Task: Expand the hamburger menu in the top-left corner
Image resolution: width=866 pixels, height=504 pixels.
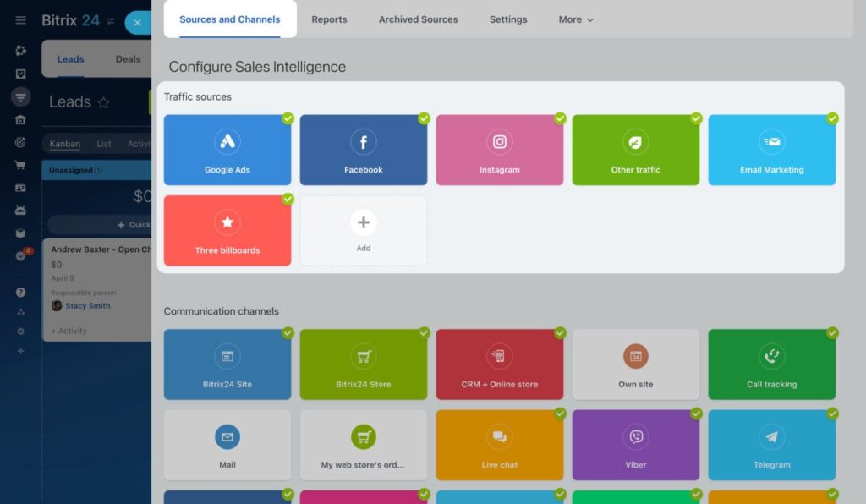Action: coord(20,20)
